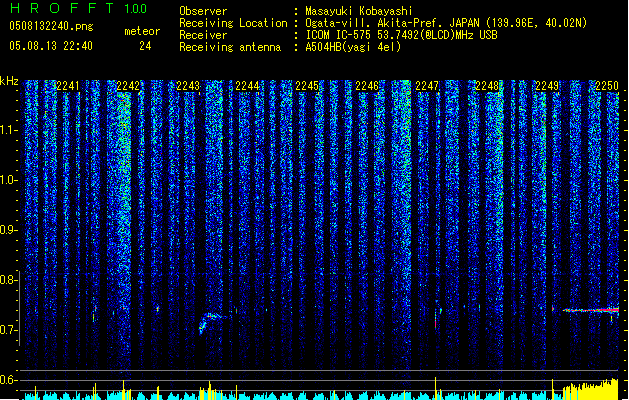Click the red vertical echo at 2247
The width and height of the screenshot is (629, 400).
[436, 319]
